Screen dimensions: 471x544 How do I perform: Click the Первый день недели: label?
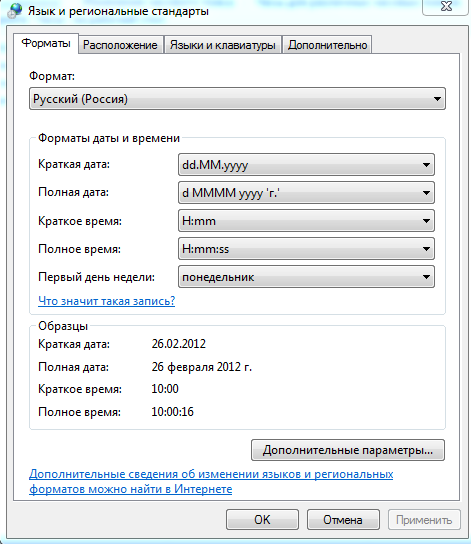(x=96, y=277)
